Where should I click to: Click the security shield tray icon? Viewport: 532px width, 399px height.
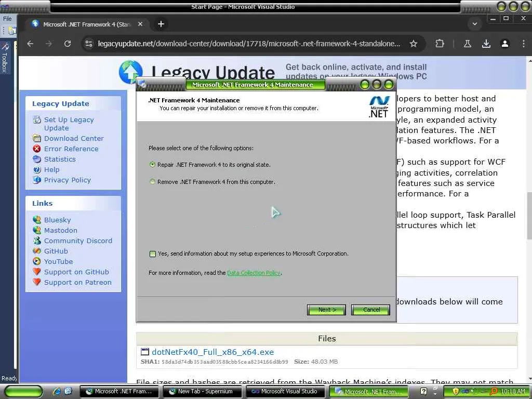tap(456, 392)
